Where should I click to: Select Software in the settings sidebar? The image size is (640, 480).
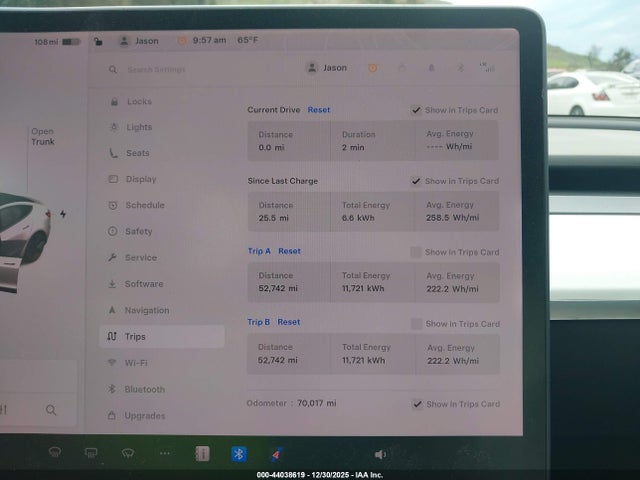pos(136,284)
